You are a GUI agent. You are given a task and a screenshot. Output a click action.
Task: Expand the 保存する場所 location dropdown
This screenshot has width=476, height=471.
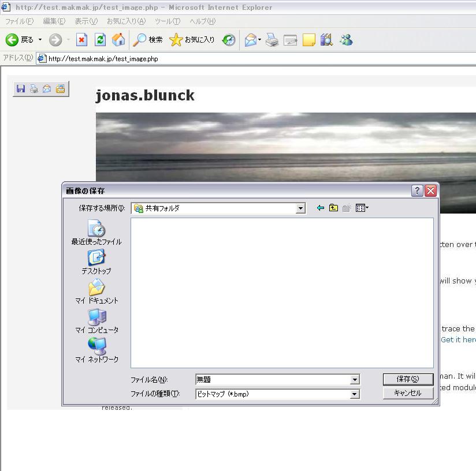[300, 208]
